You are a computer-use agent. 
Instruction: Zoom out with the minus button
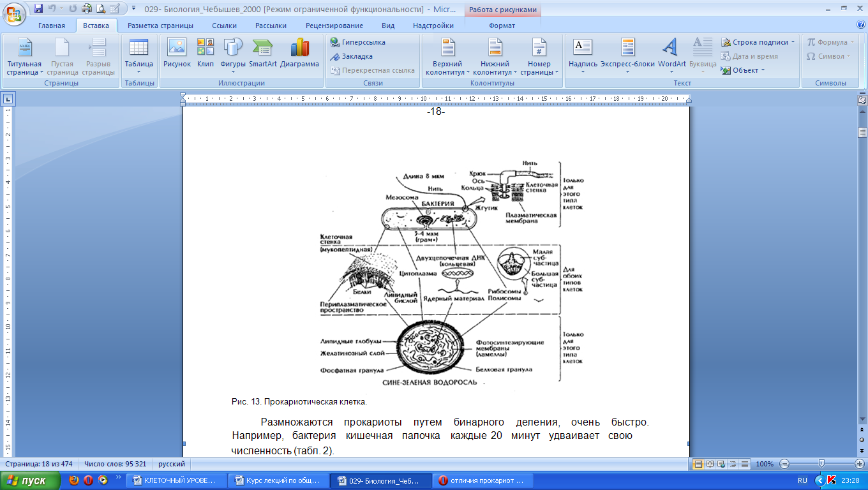[x=784, y=464]
